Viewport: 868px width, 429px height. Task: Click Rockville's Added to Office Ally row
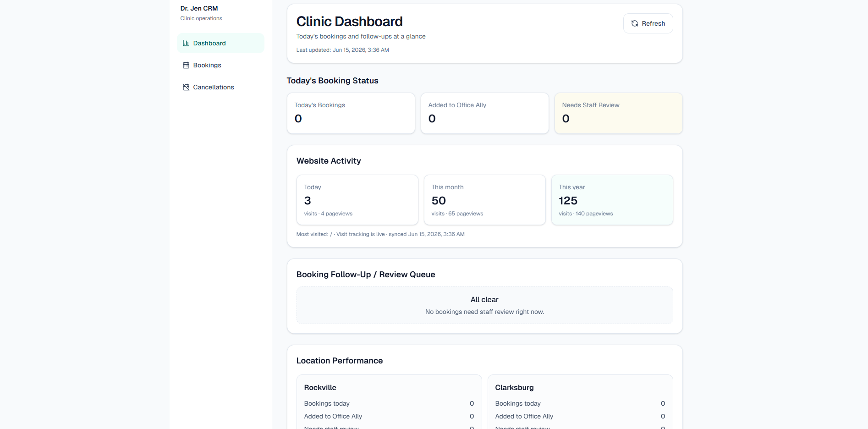coord(389,416)
